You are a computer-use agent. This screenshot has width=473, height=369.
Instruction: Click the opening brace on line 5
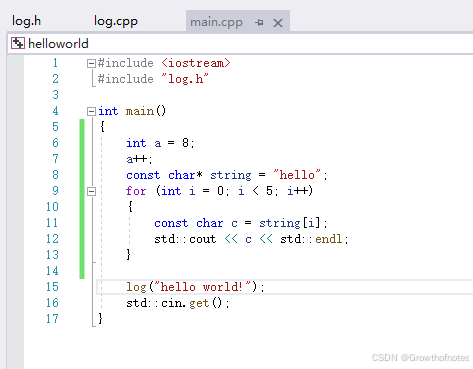coord(102,127)
